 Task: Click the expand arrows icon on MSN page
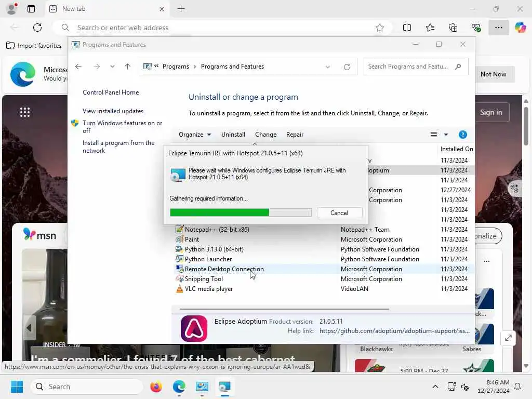point(508,338)
